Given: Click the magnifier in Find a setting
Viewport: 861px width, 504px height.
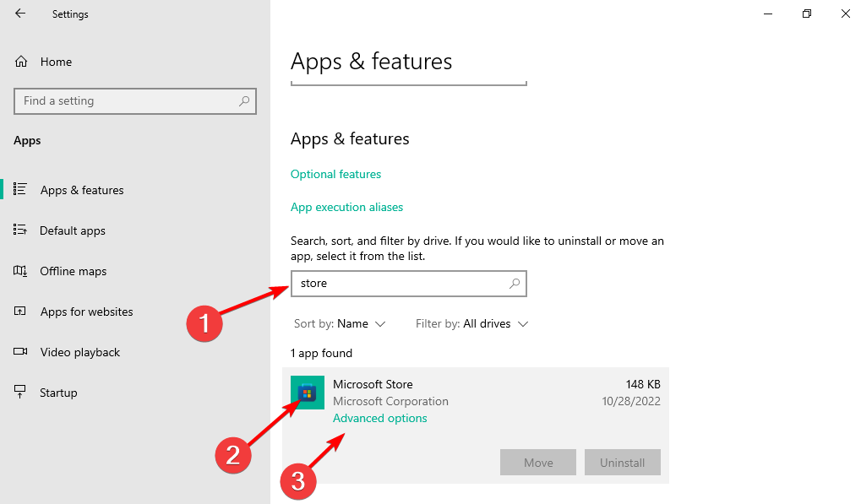Looking at the screenshot, I should click(244, 101).
